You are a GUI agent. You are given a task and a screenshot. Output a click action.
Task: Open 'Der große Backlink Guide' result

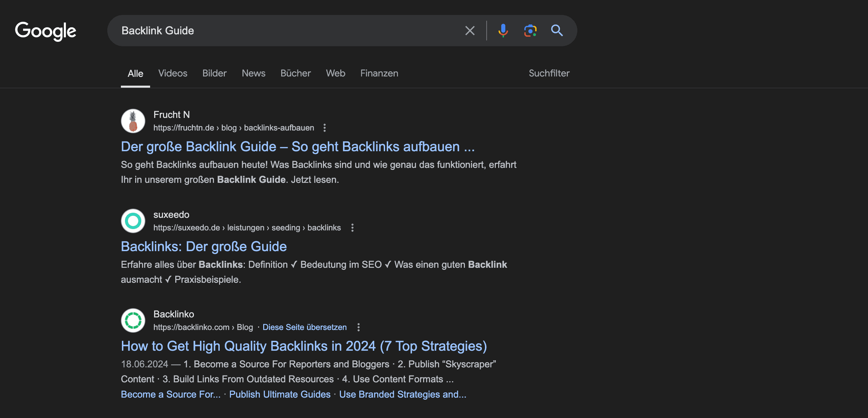(298, 147)
